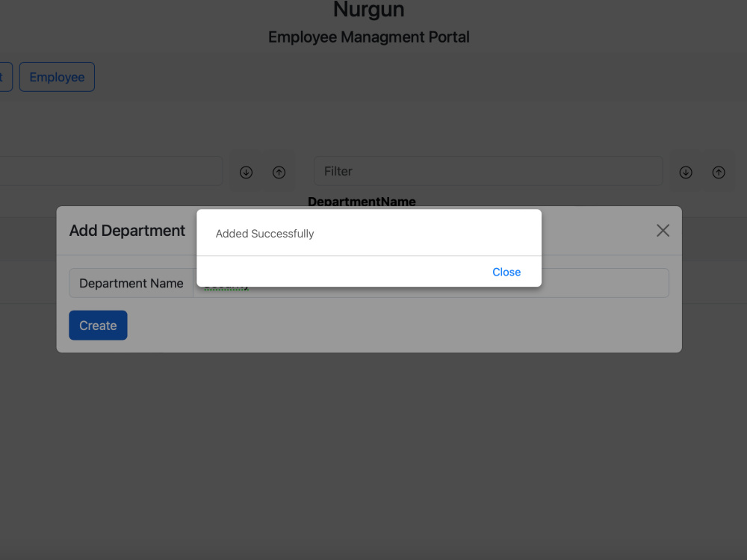
Task: Click the Department Name field label
Action: pyautogui.click(x=131, y=283)
